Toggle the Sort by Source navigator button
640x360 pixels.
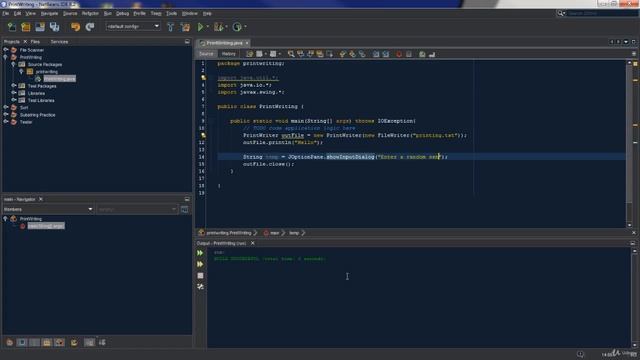pyautogui.click(x=102, y=342)
